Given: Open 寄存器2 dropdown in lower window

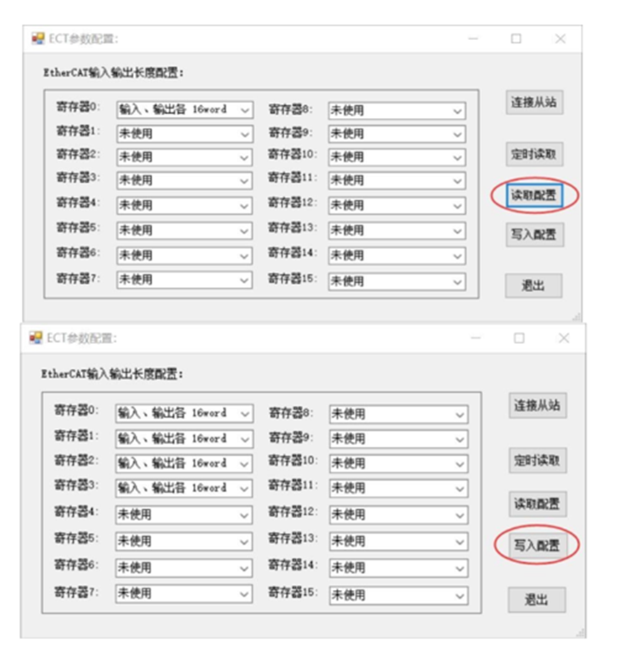Looking at the screenshot, I should 184,464.
